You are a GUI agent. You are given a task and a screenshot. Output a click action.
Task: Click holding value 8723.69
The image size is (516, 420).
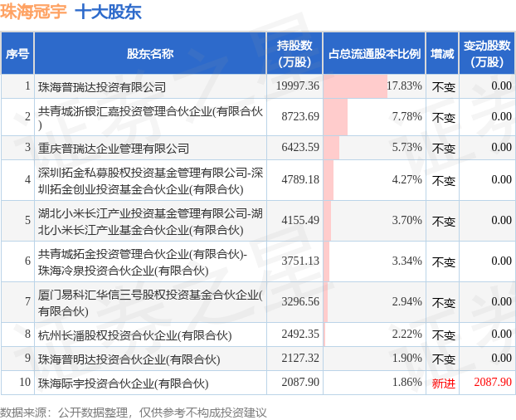point(300,116)
